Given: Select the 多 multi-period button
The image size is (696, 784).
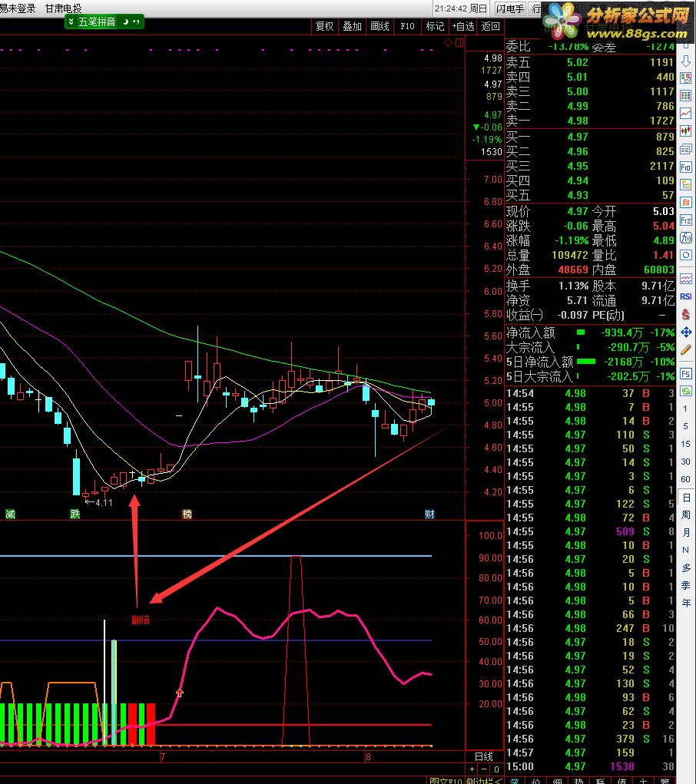Looking at the screenshot, I should (685, 567).
